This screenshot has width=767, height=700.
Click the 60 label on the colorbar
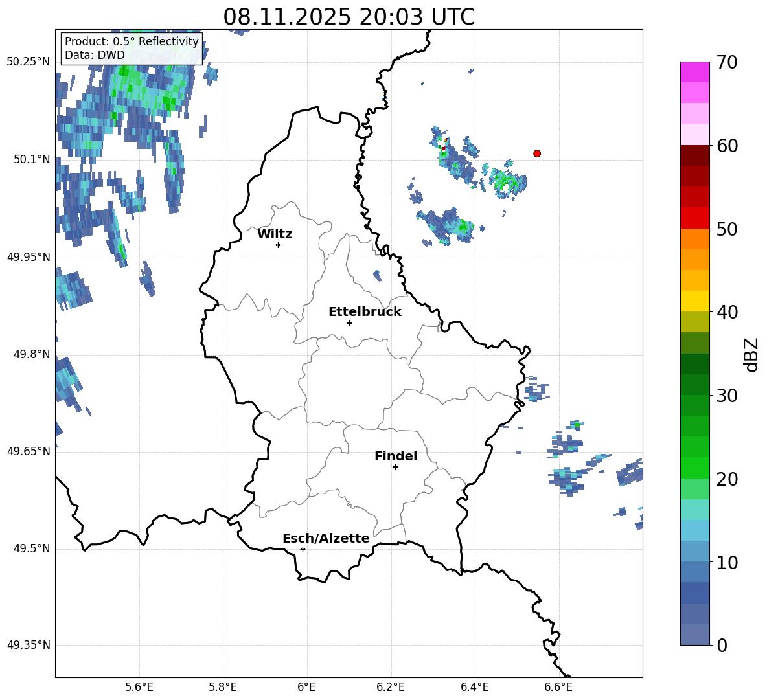[x=727, y=146]
